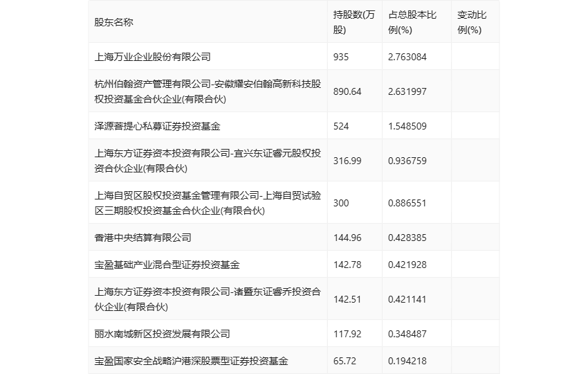Select the 1.548509 percentage cell
The width and height of the screenshot is (588, 374).
407,126
